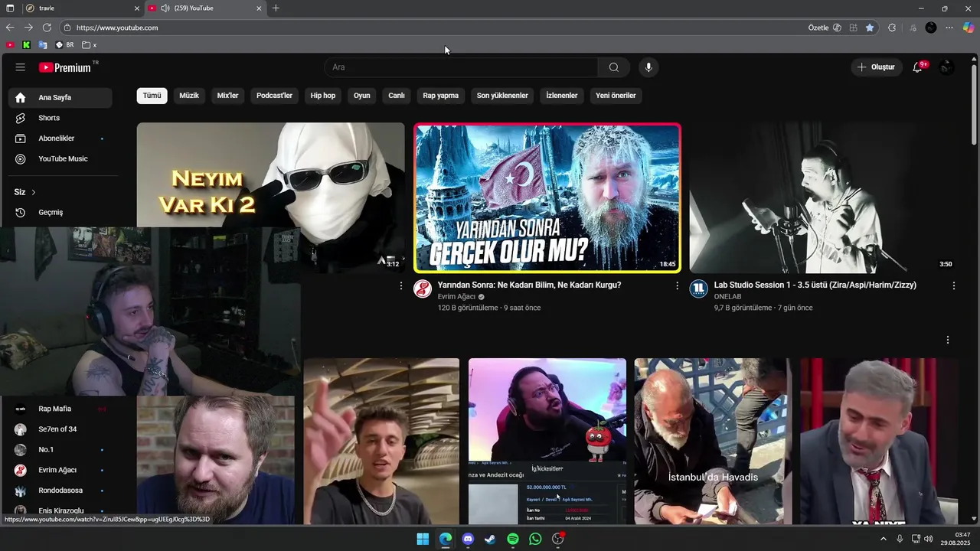Click the search magnifier button
Viewport: 980px width, 551px height.
click(614, 67)
